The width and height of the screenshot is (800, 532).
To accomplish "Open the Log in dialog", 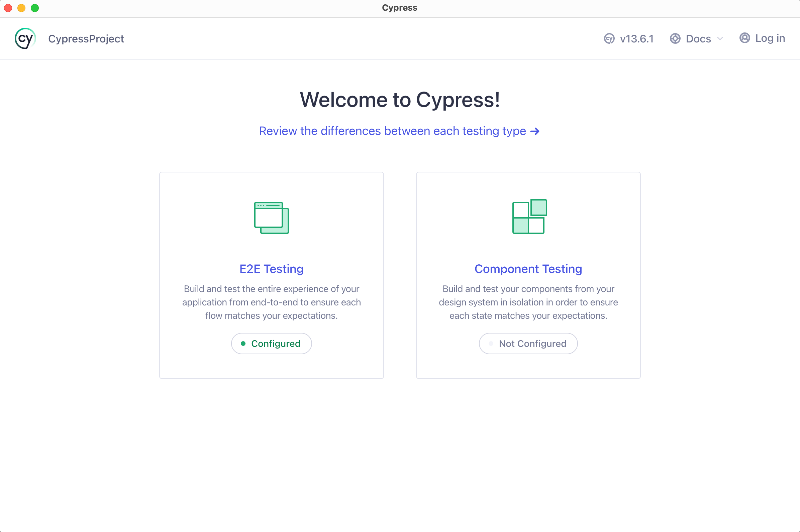I will (770, 38).
